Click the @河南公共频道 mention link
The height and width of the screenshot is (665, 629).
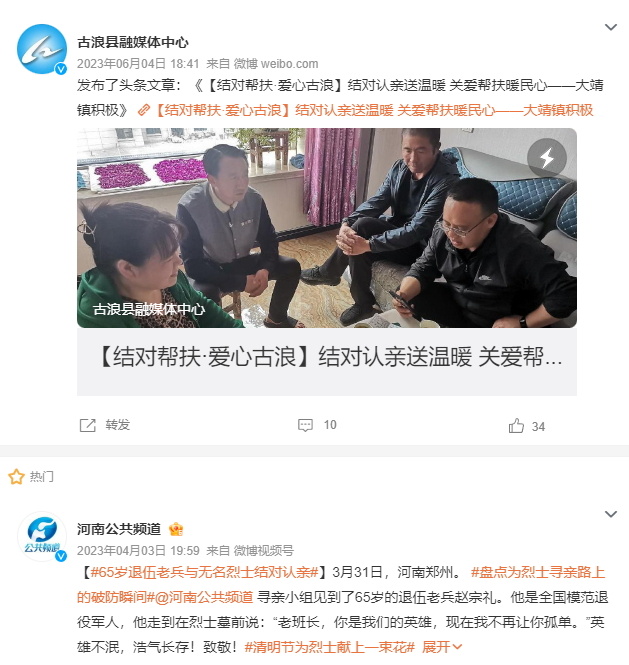(x=204, y=598)
